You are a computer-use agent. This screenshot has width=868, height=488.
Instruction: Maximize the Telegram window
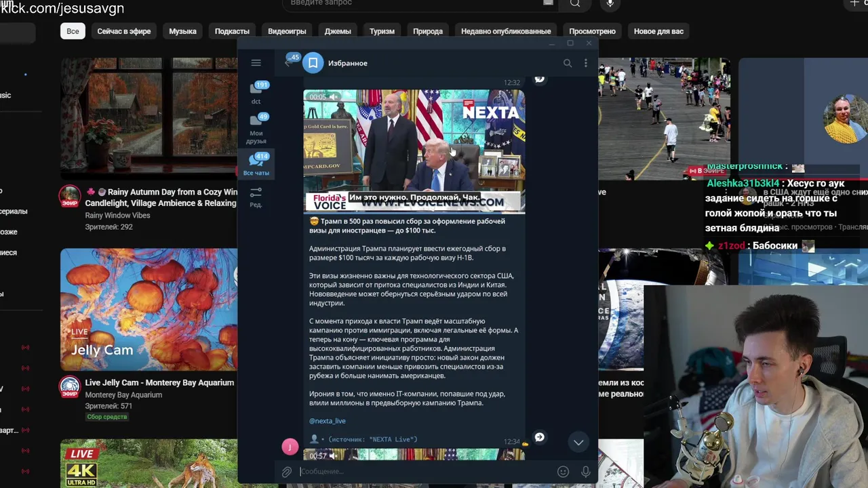pyautogui.click(x=570, y=43)
